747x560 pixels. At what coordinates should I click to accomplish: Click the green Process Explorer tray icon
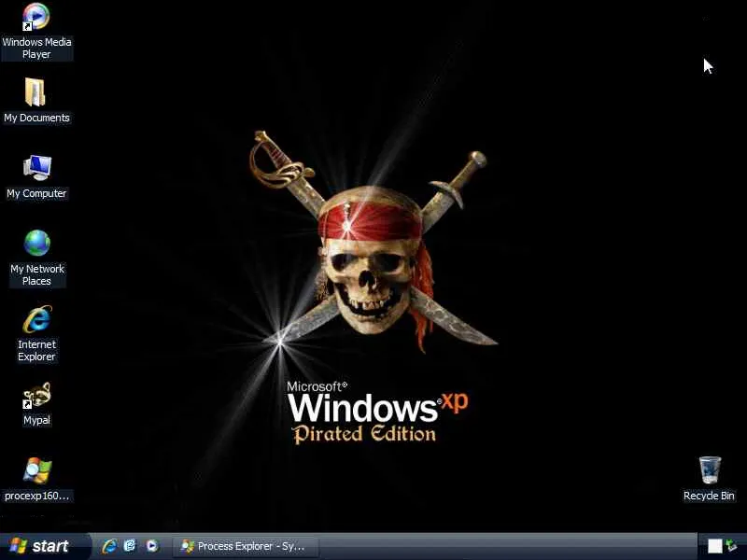pos(732,545)
